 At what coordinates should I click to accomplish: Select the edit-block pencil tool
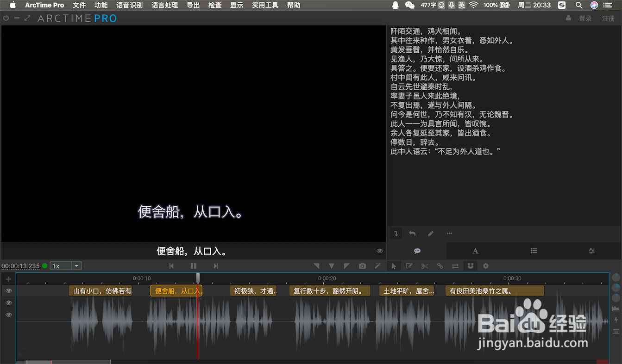coord(409,266)
